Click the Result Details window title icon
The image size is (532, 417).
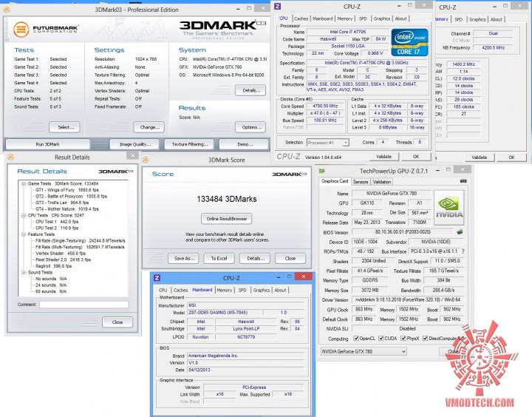tap(10, 157)
